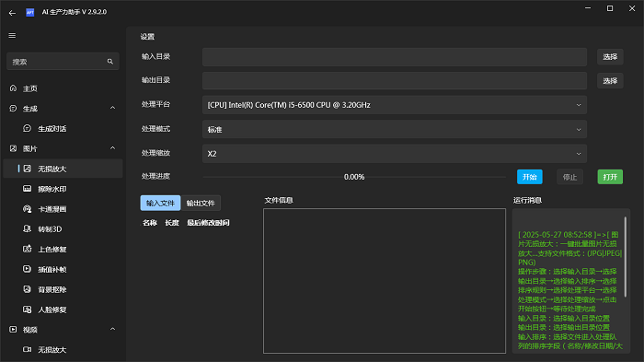Click the 人脸修复 face icon
The image size is (644, 362).
(27, 309)
